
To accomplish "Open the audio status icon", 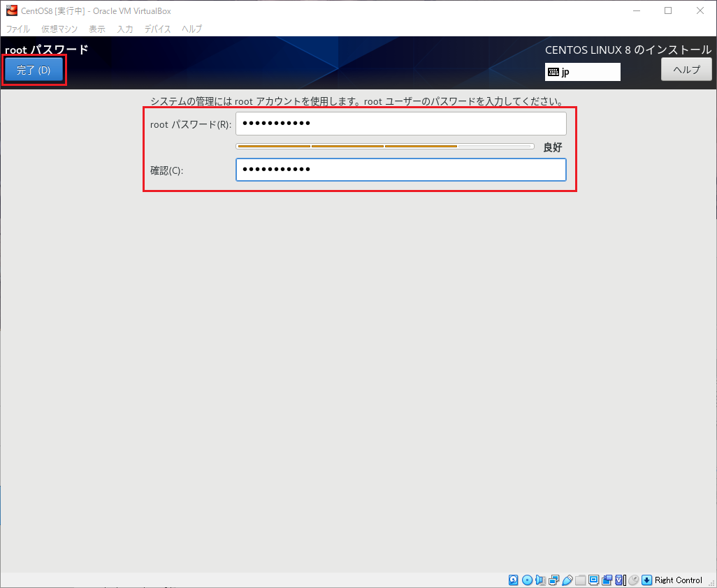I will coord(540,580).
